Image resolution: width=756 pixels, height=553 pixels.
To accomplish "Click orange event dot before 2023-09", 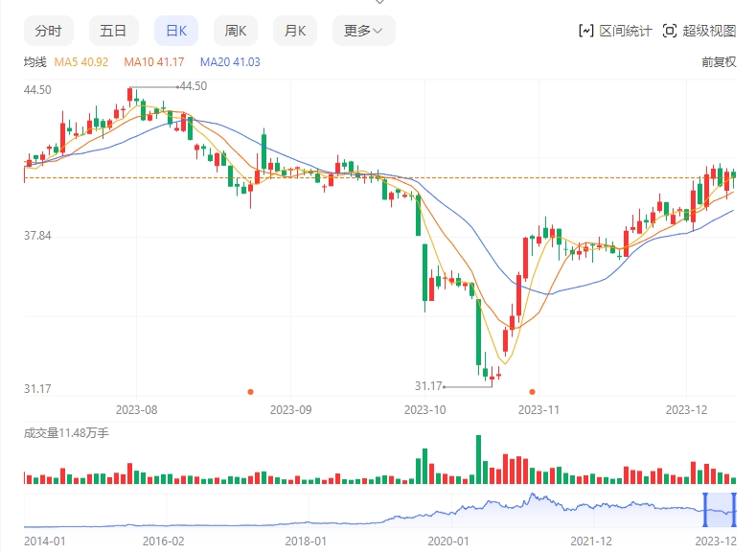I will pyautogui.click(x=251, y=391).
